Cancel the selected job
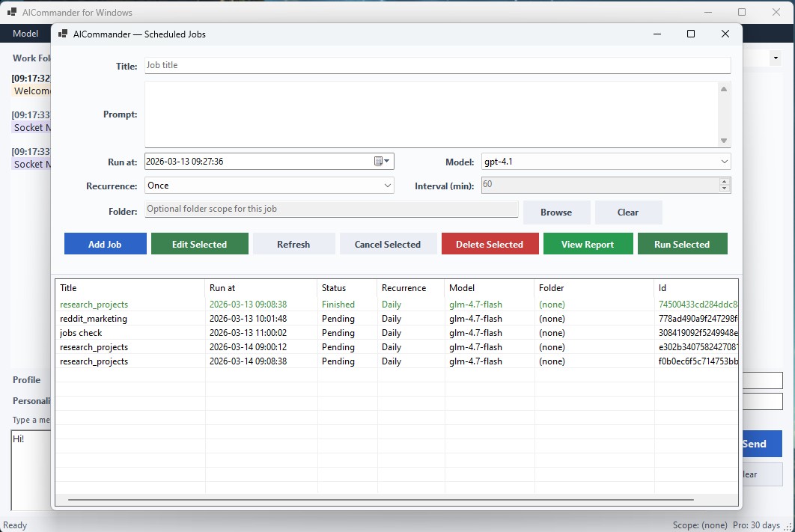The image size is (795, 532). pyautogui.click(x=388, y=243)
